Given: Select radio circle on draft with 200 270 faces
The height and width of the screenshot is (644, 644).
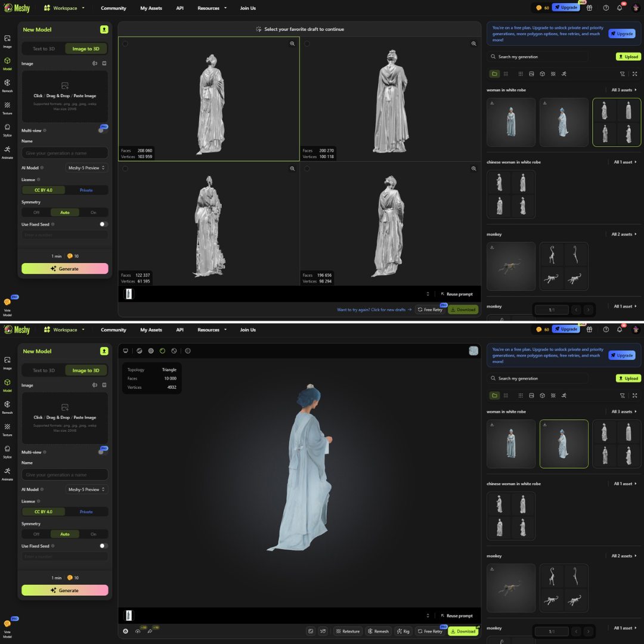Looking at the screenshot, I should [x=307, y=44].
